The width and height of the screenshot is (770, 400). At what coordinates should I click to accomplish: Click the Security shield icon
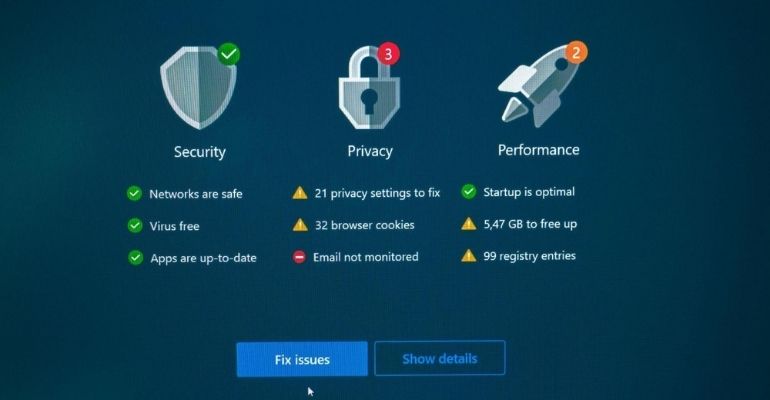198,87
